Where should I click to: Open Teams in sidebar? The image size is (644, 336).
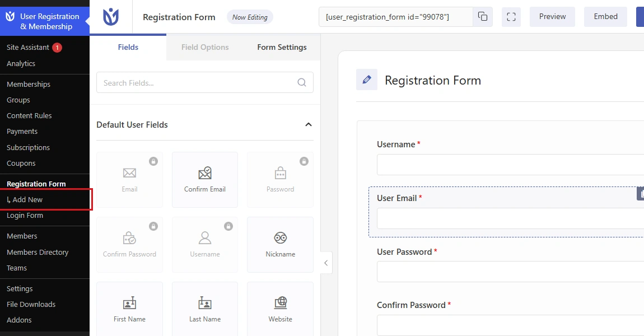(x=16, y=268)
